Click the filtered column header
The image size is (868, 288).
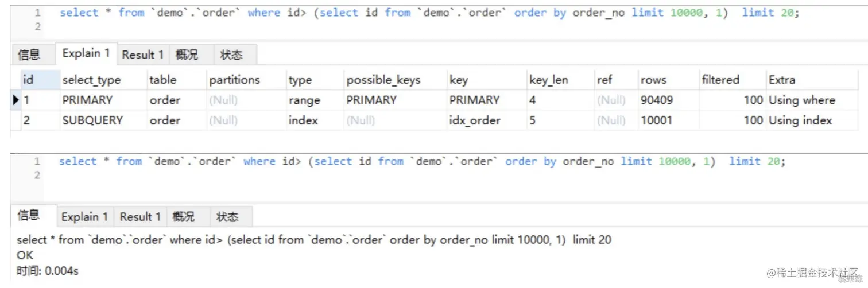(733, 80)
